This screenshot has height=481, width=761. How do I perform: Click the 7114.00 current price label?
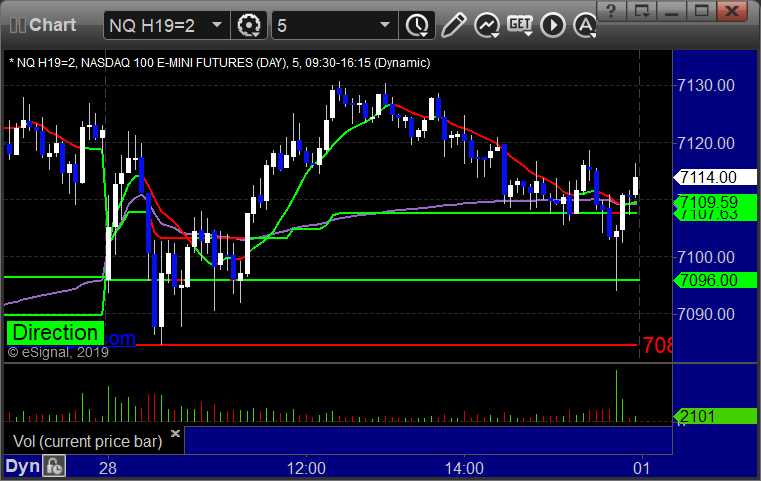[x=714, y=177]
